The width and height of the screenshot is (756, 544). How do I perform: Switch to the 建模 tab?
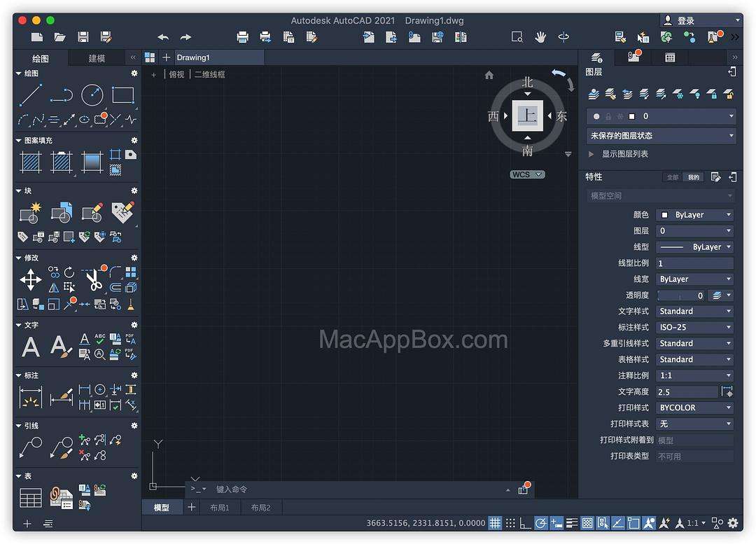tap(97, 58)
